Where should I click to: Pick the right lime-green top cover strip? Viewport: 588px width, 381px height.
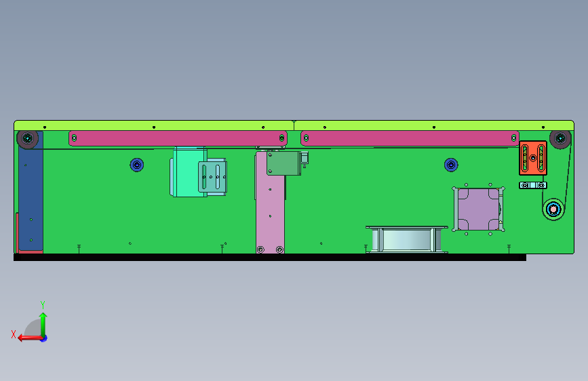pos(434,125)
